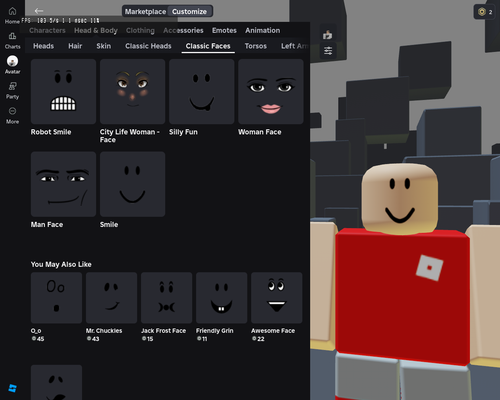Select the Skin subcategory tab

(x=104, y=46)
